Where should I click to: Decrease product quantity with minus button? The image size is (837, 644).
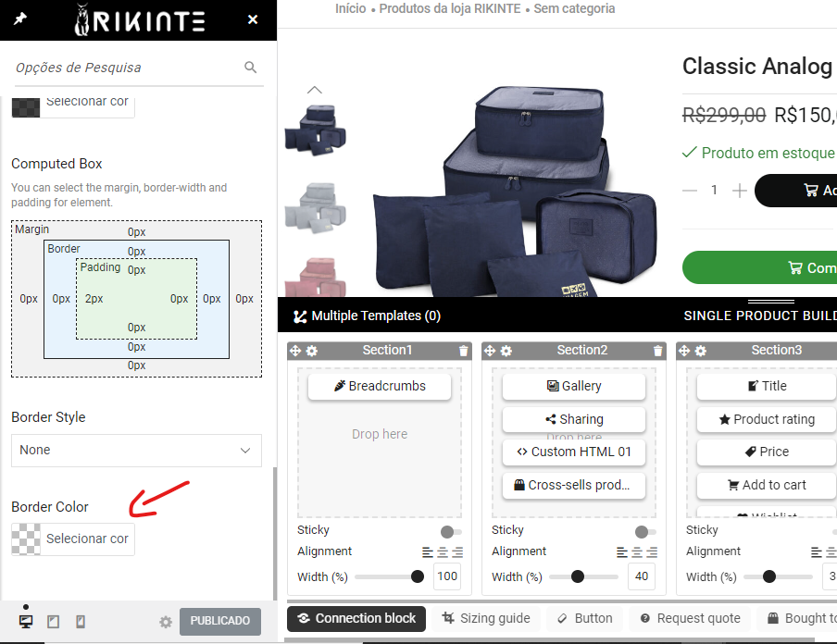690,191
